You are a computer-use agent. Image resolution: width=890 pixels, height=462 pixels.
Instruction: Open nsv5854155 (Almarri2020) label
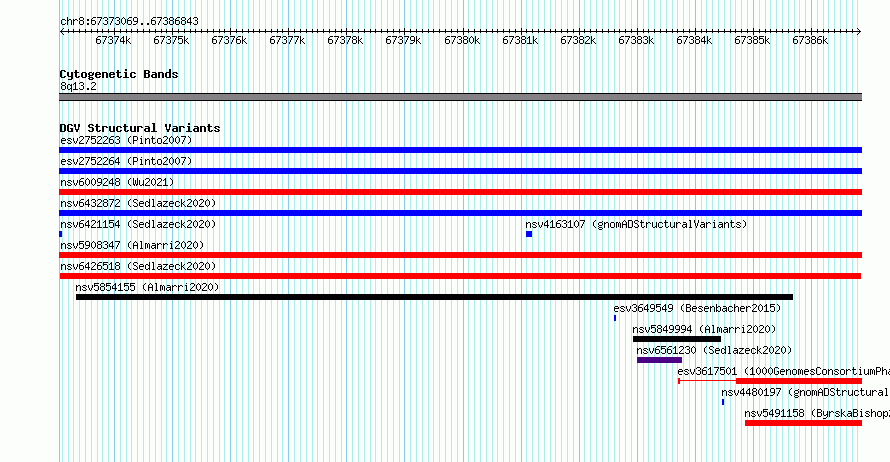[147, 287]
